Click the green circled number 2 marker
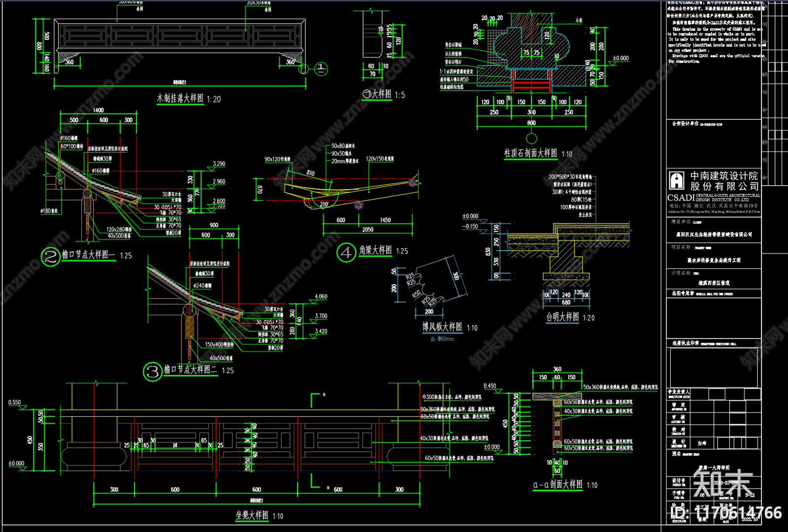Viewport: 788px width, 532px height. click(x=50, y=257)
